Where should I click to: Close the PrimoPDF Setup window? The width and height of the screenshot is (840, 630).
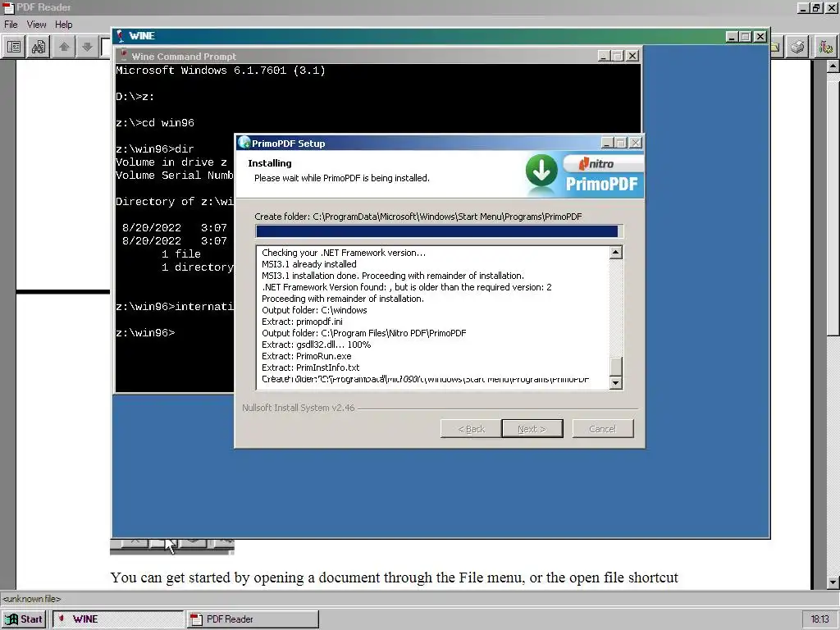click(x=636, y=143)
